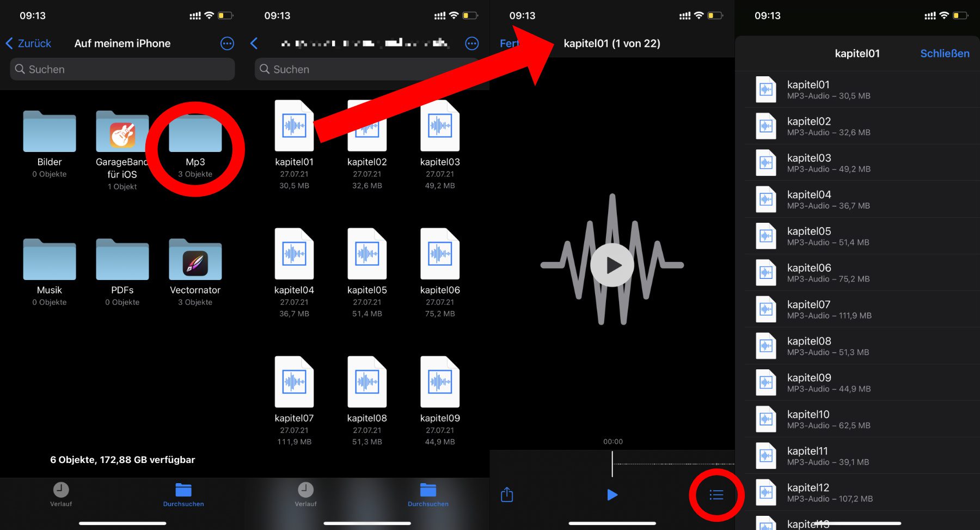
Task: Open the Bilder folder
Action: pyautogui.click(x=50, y=132)
